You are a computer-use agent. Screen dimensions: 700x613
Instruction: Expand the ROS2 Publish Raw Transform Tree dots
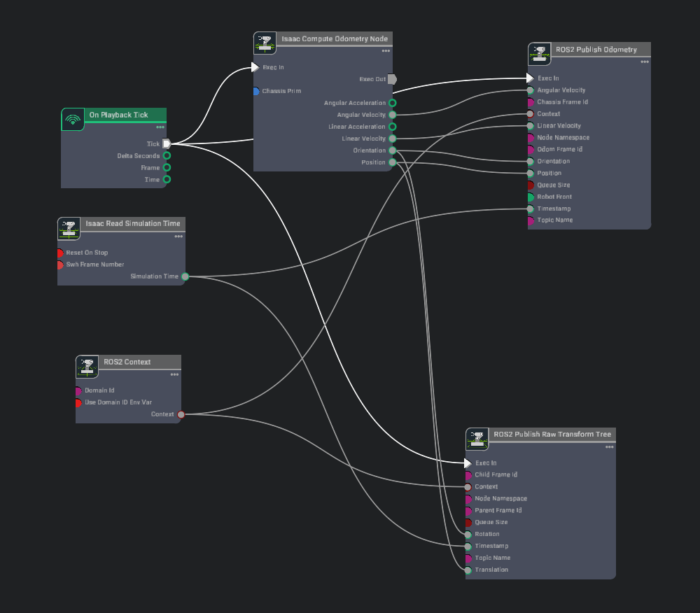tap(610, 447)
